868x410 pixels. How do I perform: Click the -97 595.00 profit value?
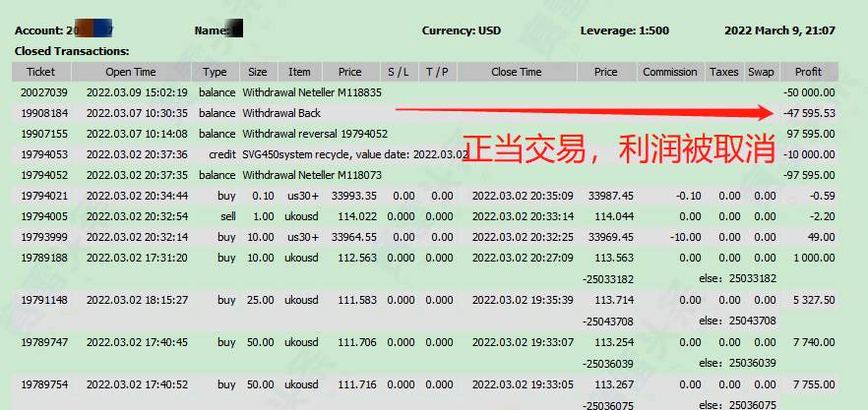(x=809, y=175)
